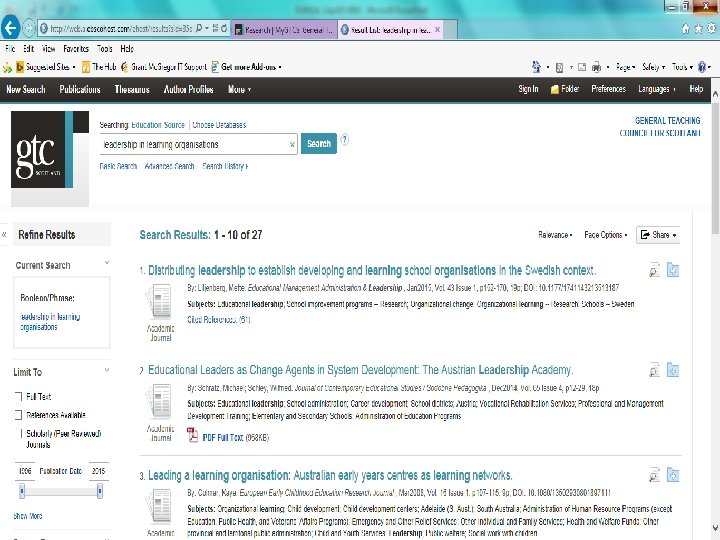Screen dimensions: 720x540
Task: Open the Edit menu
Action: [x=28, y=48]
